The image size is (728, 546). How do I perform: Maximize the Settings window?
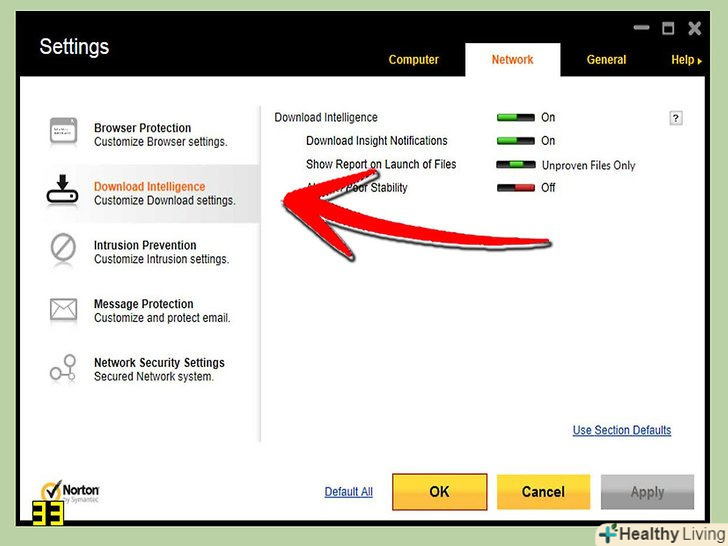[x=668, y=28]
